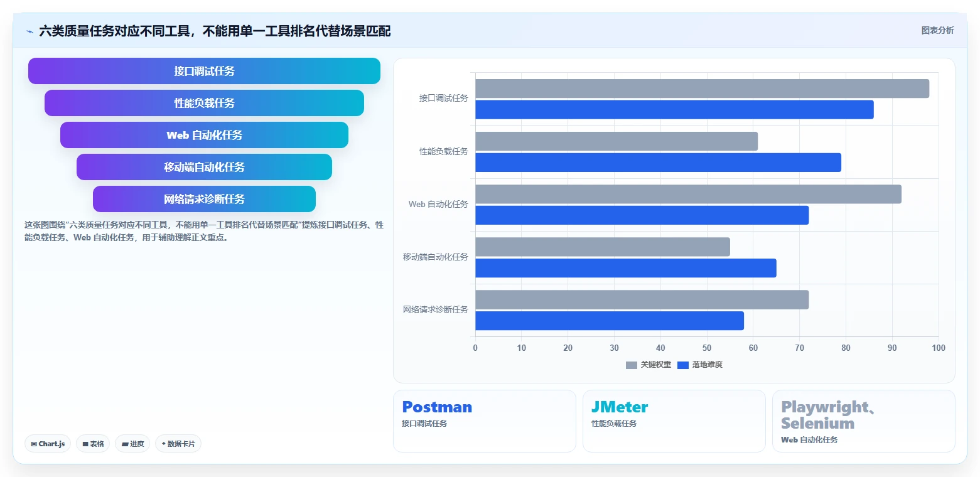Click the 数据卡片 tag chip
Screen dimensions: 980x477
tap(178, 444)
